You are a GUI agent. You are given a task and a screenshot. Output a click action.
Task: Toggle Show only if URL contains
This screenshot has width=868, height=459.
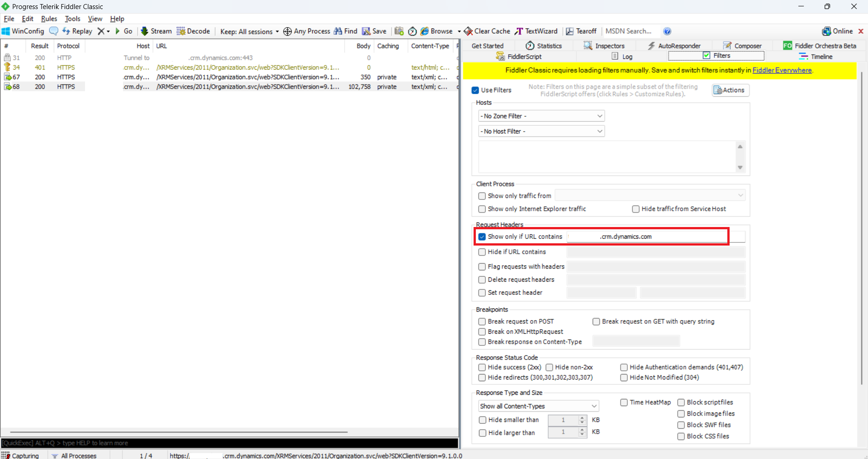click(x=482, y=237)
